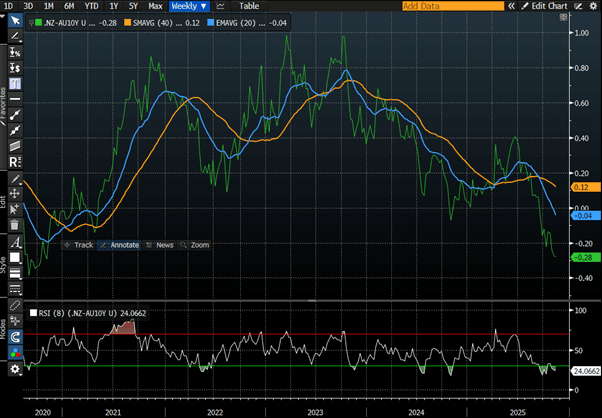Screen dimensions: 602x418
Task: Click the orange SMAVG (40) legend swatch
Action: pyautogui.click(x=126, y=21)
